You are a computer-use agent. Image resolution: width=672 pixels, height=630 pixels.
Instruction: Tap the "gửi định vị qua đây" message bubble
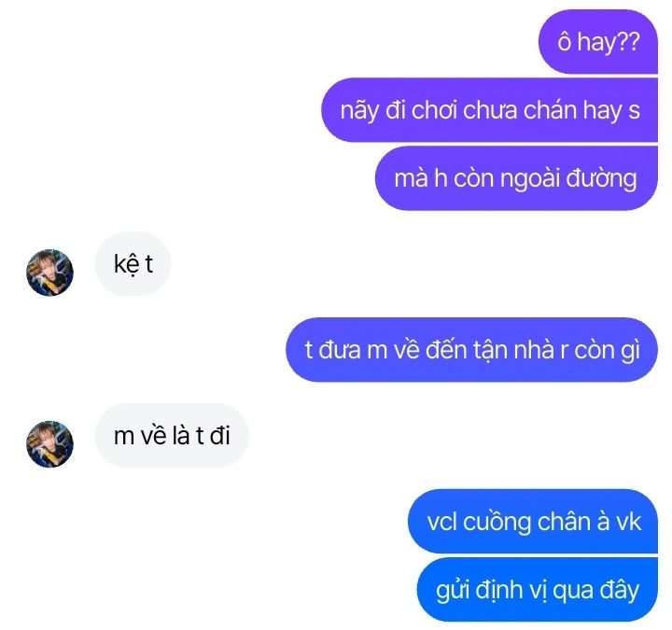(x=537, y=589)
